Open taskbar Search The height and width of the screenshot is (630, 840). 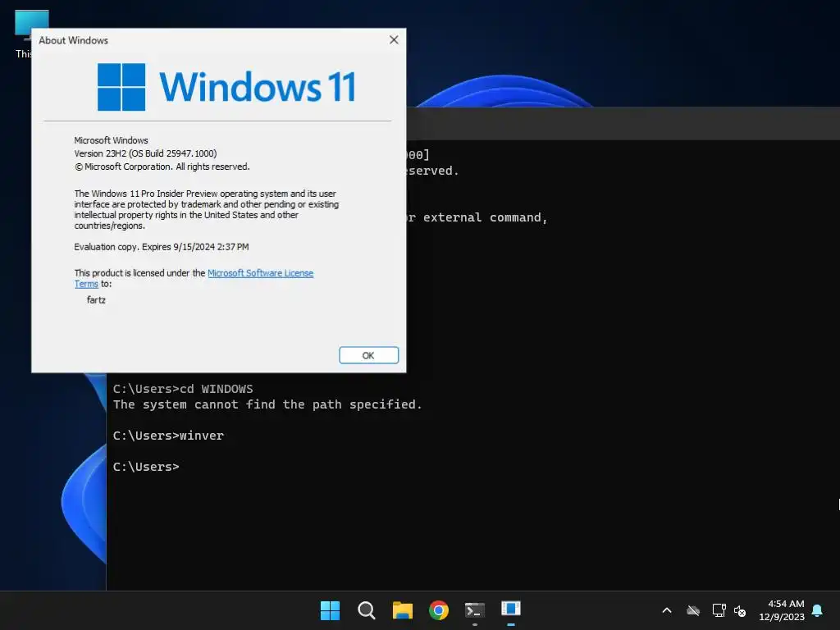(367, 610)
